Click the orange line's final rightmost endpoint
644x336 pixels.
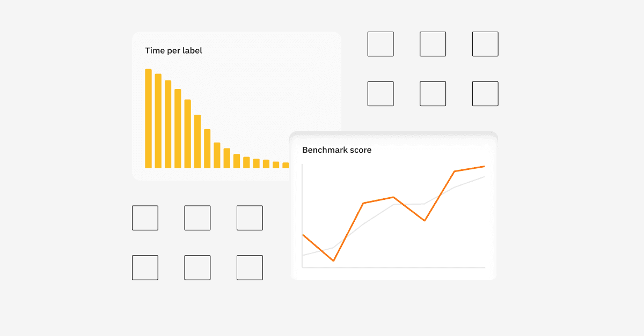[x=484, y=167]
